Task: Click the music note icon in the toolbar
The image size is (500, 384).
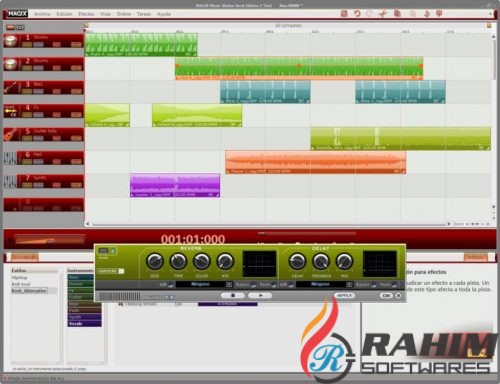Action: (x=426, y=14)
